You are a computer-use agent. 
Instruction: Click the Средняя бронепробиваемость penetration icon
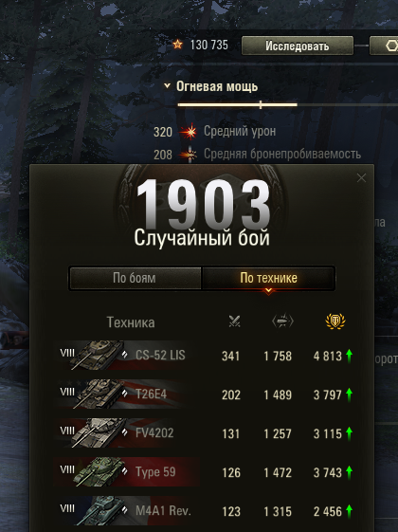[190, 155]
